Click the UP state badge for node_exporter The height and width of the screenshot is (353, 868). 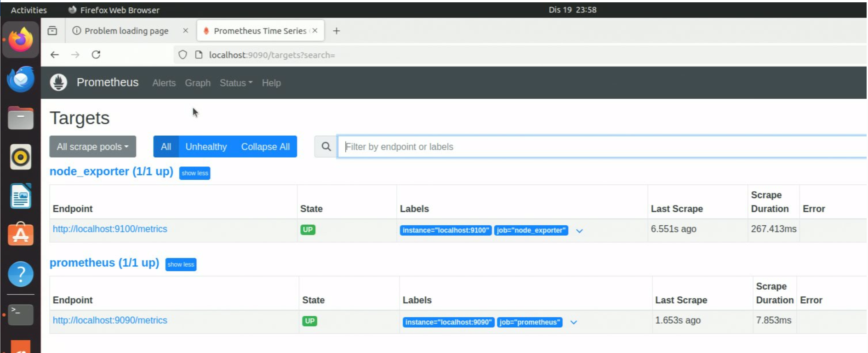(308, 230)
